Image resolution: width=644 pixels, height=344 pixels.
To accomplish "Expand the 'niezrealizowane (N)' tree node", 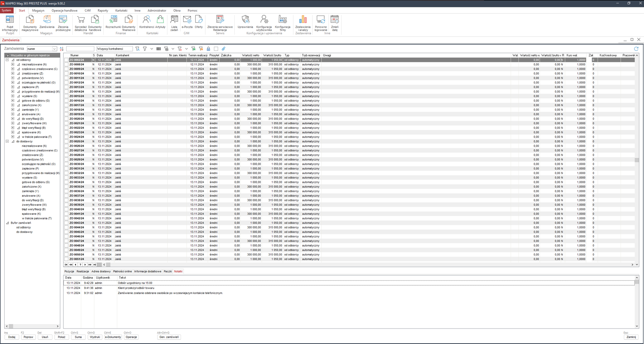I will tap(13, 65).
